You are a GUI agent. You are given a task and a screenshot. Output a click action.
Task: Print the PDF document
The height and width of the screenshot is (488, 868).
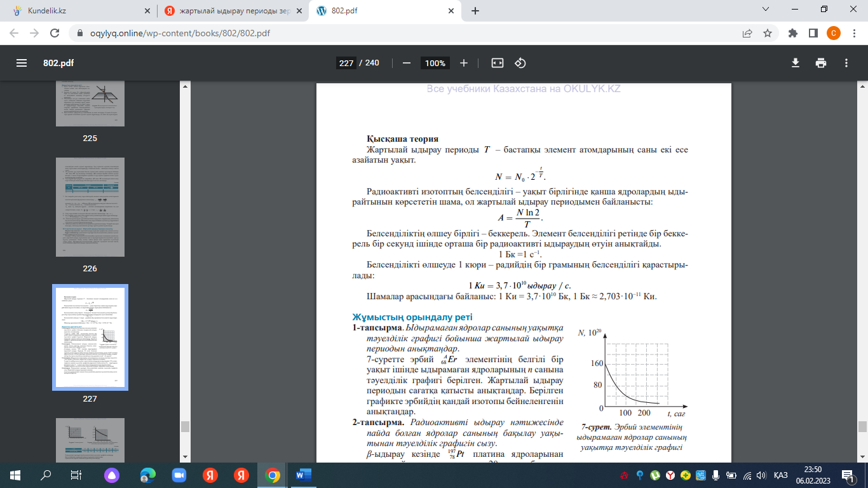pos(821,63)
